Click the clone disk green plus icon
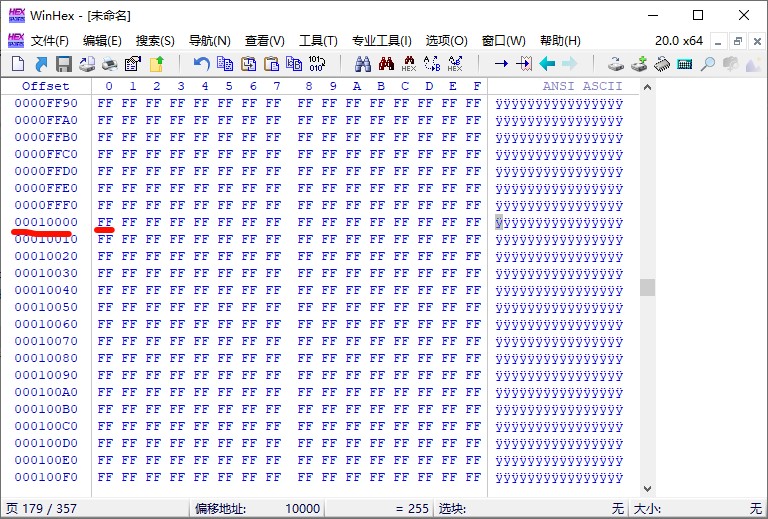Viewport: 768px width, 519px height. pyautogui.click(x=639, y=64)
